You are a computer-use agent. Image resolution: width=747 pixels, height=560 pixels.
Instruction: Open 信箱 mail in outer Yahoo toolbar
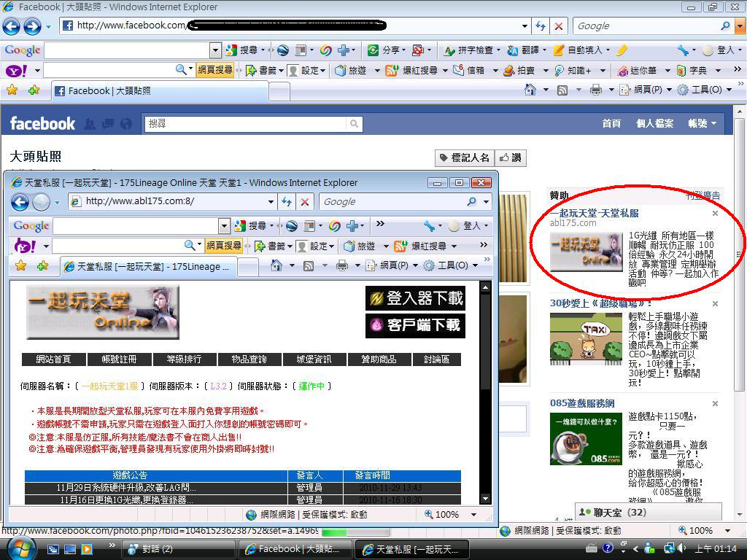click(x=469, y=71)
